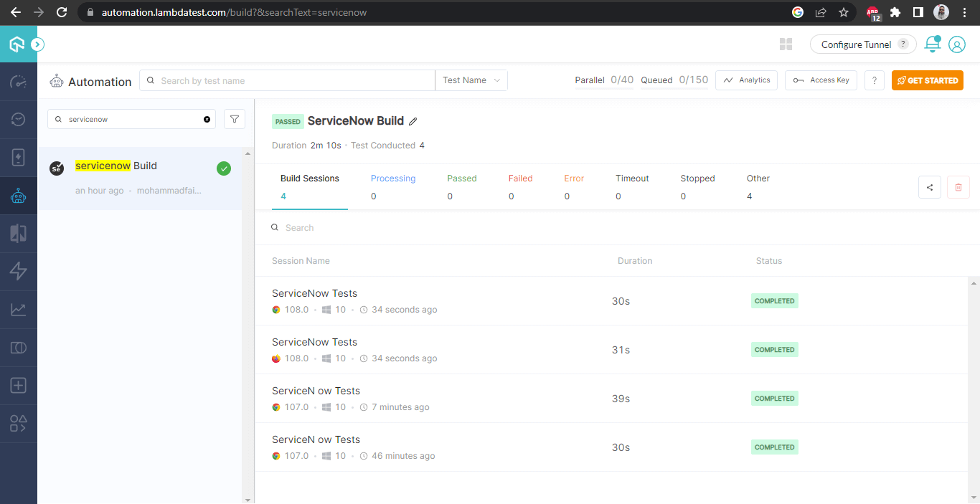This screenshot has height=504, width=980.
Task: Click the notification bell icon
Action: pos(931,44)
